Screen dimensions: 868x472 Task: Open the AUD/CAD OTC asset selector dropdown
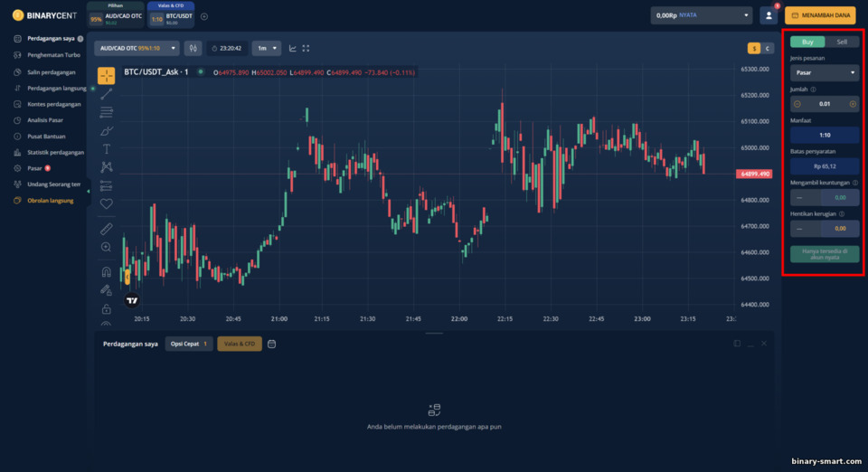(137, 48)
